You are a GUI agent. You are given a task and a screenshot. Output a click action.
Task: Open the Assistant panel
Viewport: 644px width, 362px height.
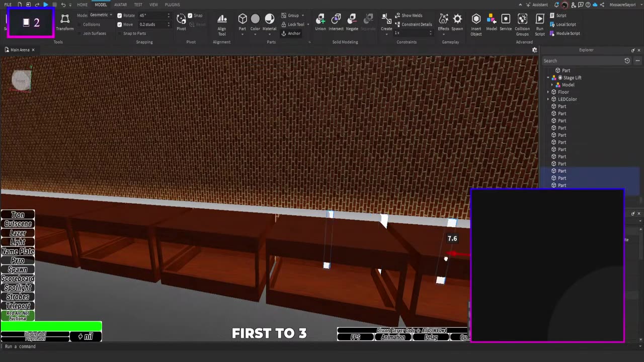pyautogui.click(x=536, y=5)
